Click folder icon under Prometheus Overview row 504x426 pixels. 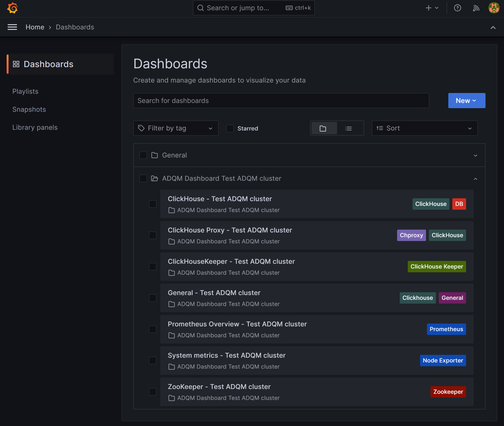coord(172,335)
